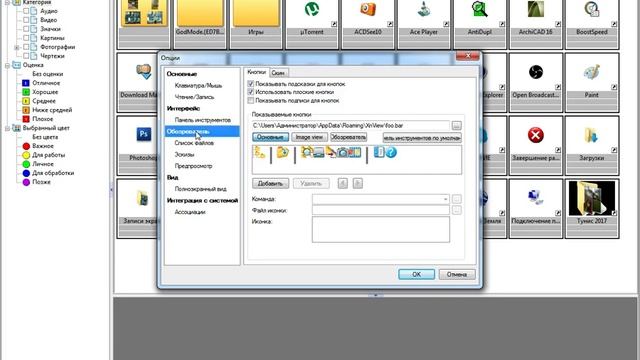Select the Open Broadcast shortcut thumbnail
This screenshot has width=640, height=360.
(536, 82)
